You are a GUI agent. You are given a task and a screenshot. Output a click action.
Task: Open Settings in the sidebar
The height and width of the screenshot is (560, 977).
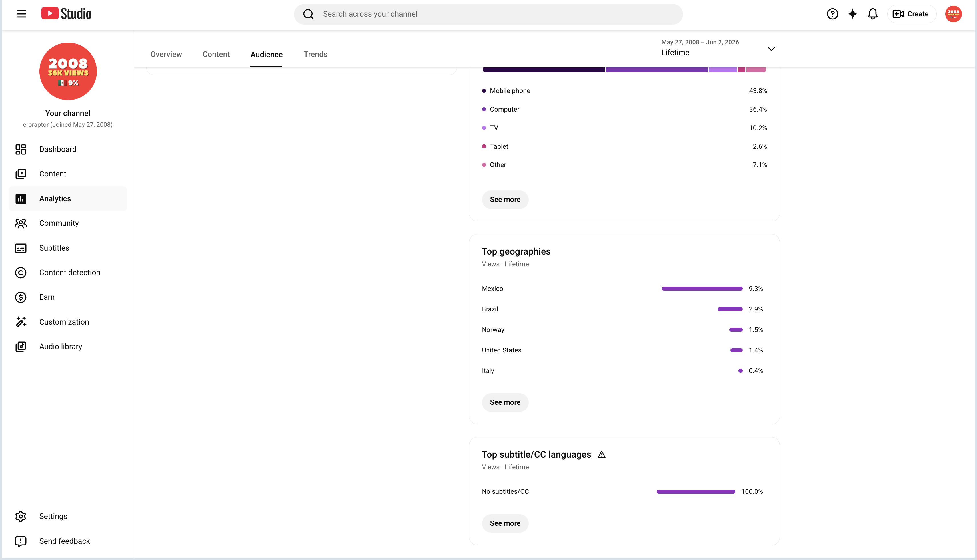point(68,517)
